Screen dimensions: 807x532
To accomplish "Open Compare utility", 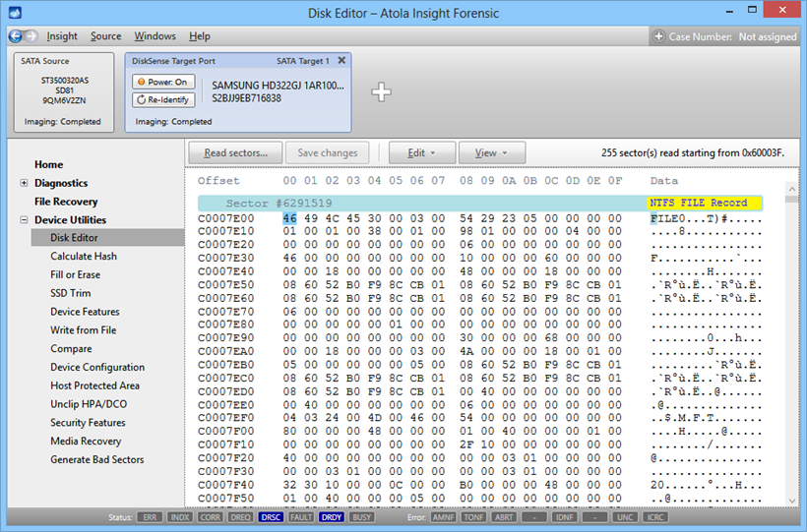I will coord(71,349).
